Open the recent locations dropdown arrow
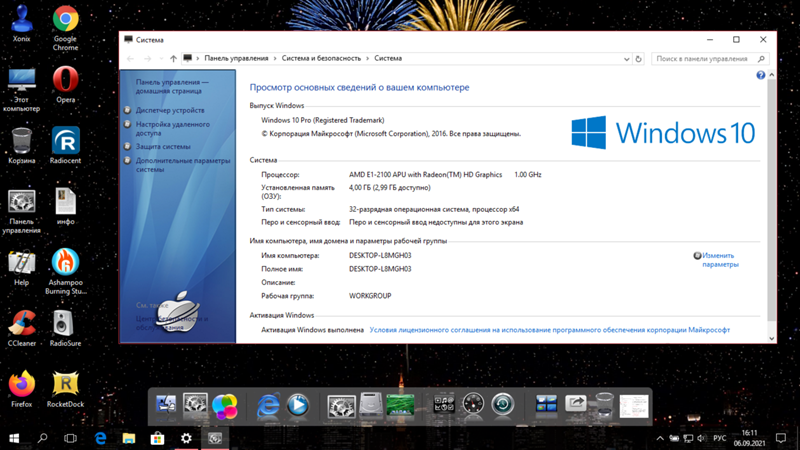This screenshot has height=450, width=800. (161, 59)
